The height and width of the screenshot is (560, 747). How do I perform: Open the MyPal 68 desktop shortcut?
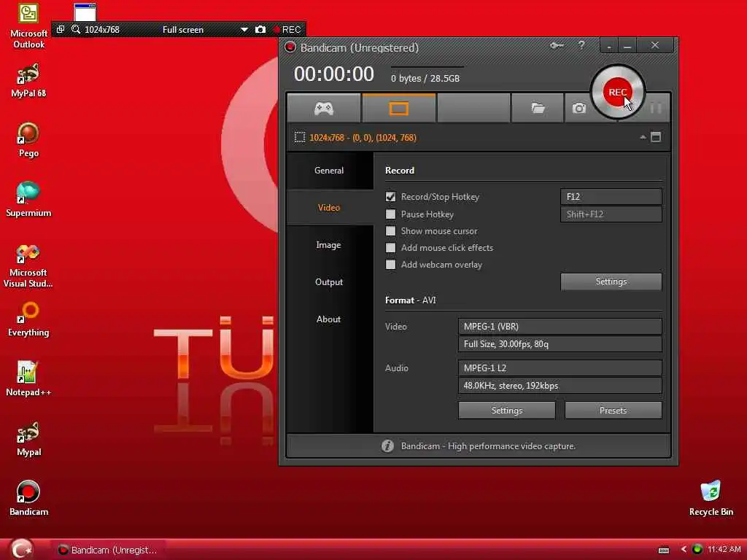28,81
